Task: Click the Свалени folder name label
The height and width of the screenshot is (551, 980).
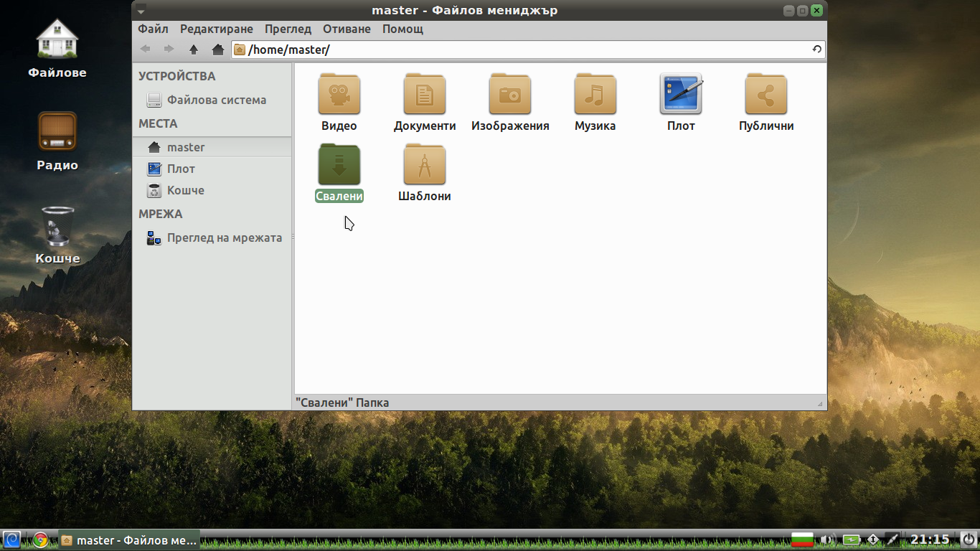Action: pyautogui.click(x=339, y=196)
